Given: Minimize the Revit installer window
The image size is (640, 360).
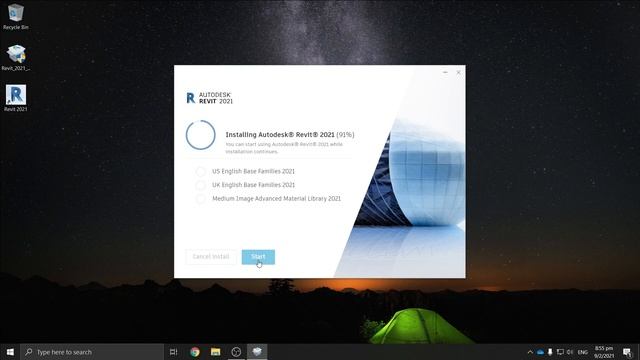Looking at the screenshot, I should (445, 72).
